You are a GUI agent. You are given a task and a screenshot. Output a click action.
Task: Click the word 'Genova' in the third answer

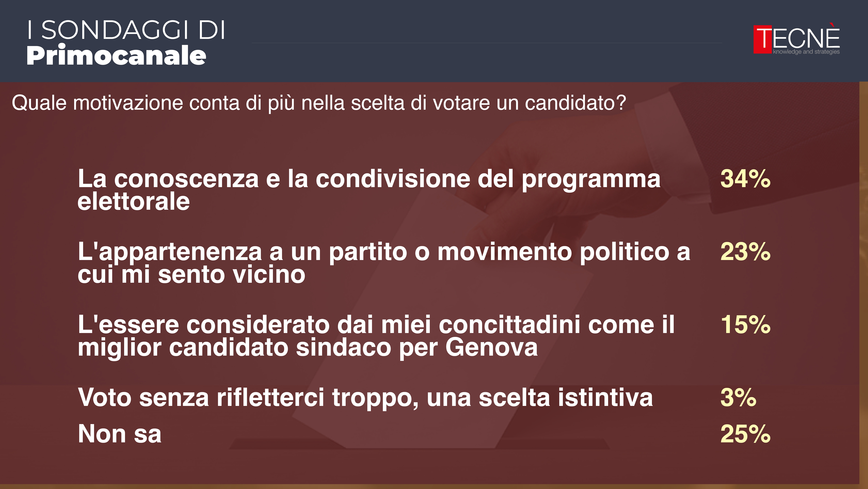point(491,347)
